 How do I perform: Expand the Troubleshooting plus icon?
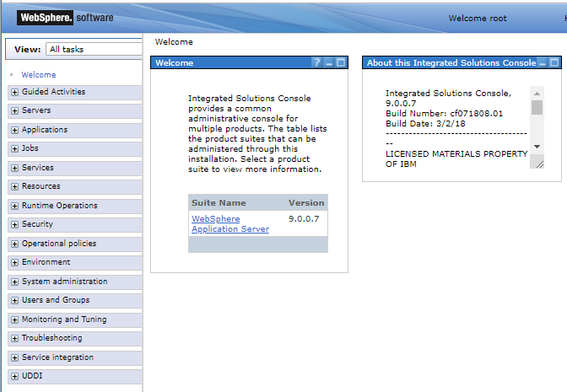coord(14,339)
